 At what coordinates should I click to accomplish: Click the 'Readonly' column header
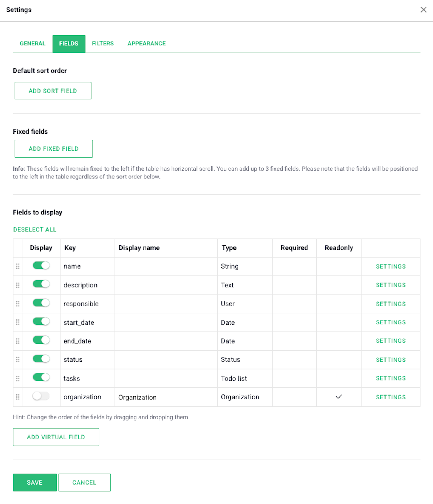pyautogui.click(x=339, y=248)
